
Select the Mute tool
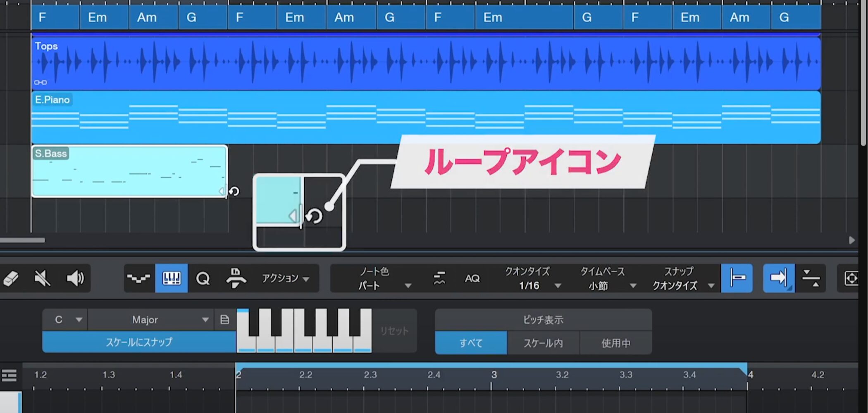point(42,278)
